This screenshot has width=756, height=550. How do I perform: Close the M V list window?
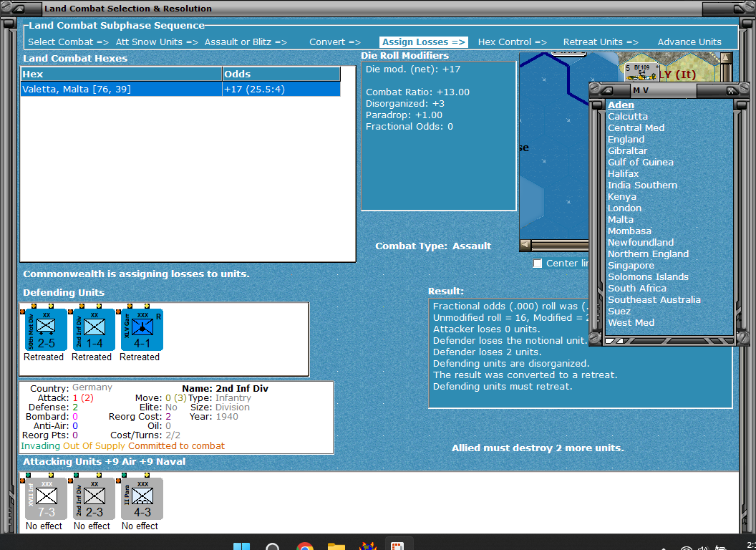coord(731,90)
